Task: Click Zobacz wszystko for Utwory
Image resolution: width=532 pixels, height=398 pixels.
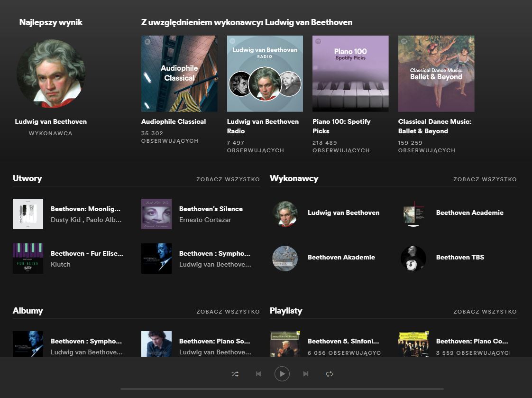Action: [x=228, y=179]
